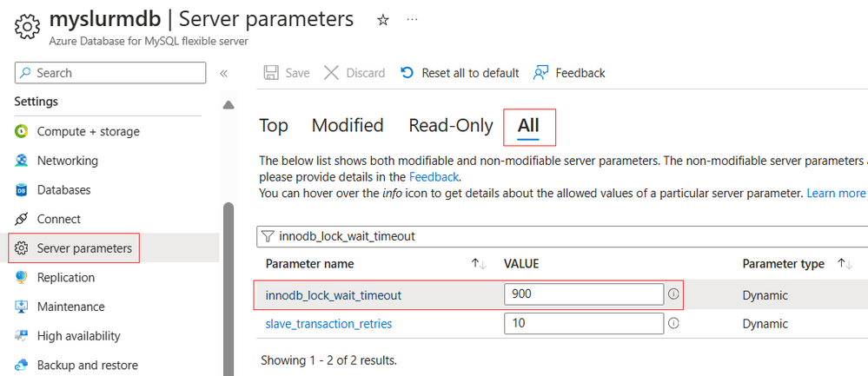Open the Connect page
Image resolution: width=868 pixels, height=376 pixels.
coord(59,219)
